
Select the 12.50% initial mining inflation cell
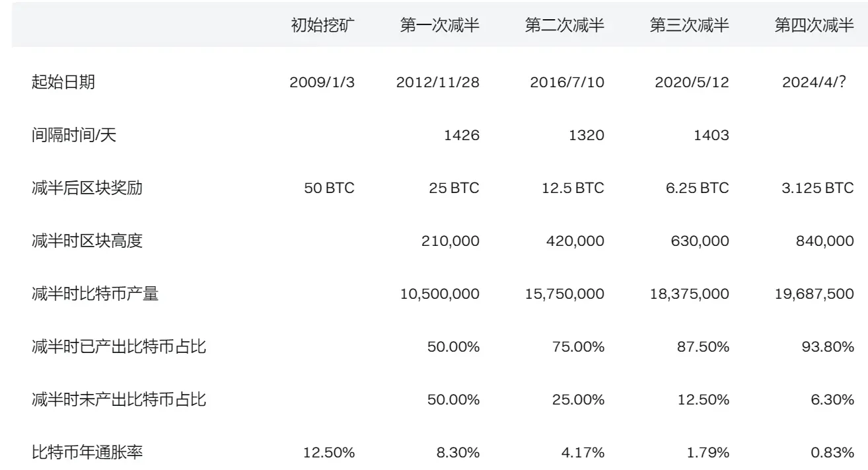click(329, 453)
